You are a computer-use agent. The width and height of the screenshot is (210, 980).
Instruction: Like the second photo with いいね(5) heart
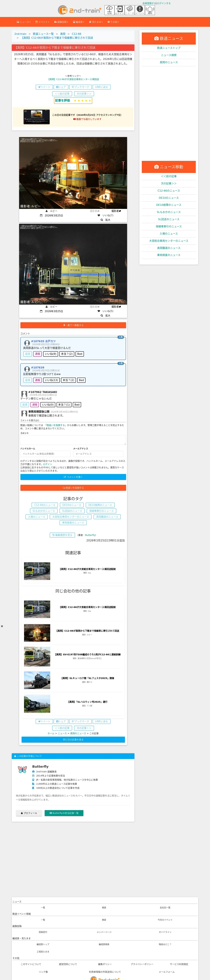(105, 311)
